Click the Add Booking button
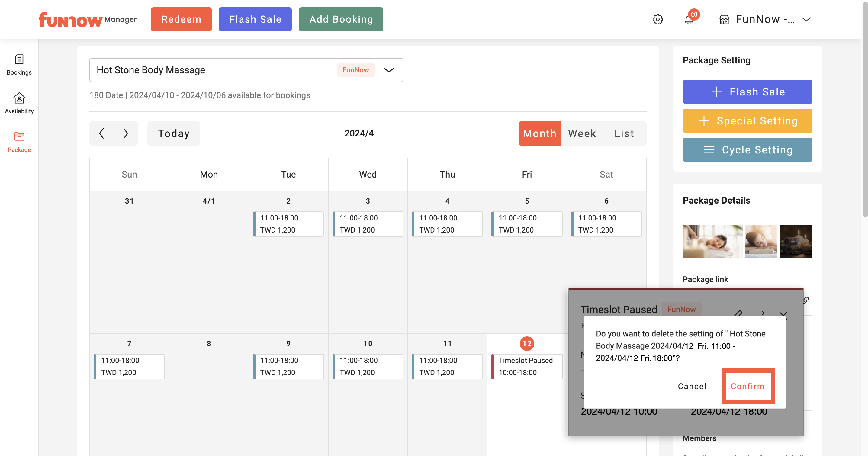Image resolution: width=868 pixels, height=456 pixels. tap(341, 19)
